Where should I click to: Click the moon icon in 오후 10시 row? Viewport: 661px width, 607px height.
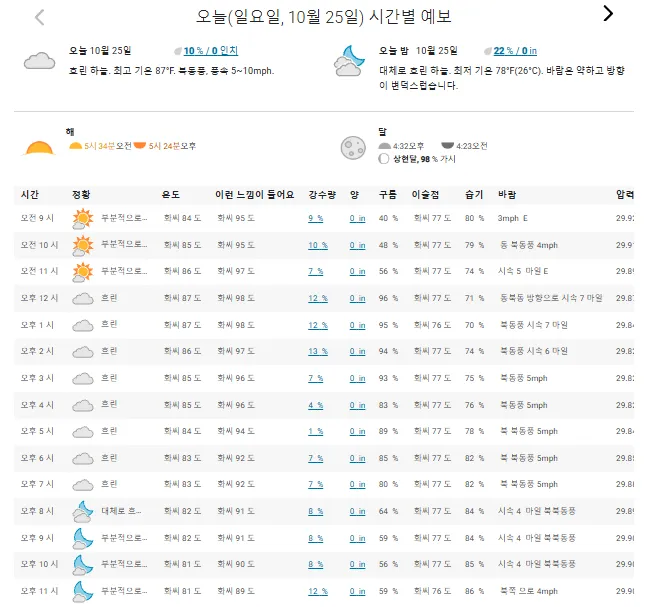pos(83,565)
